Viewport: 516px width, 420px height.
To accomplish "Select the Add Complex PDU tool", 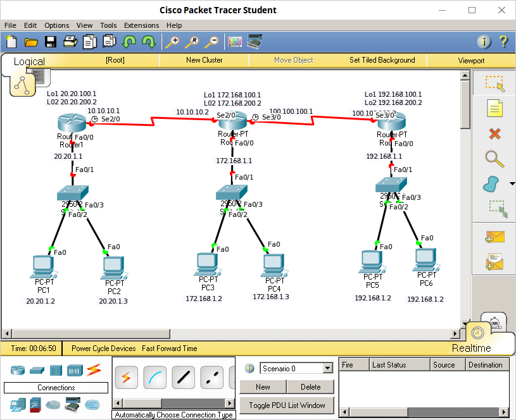I will pyautogui.click(x=494, y=261).
